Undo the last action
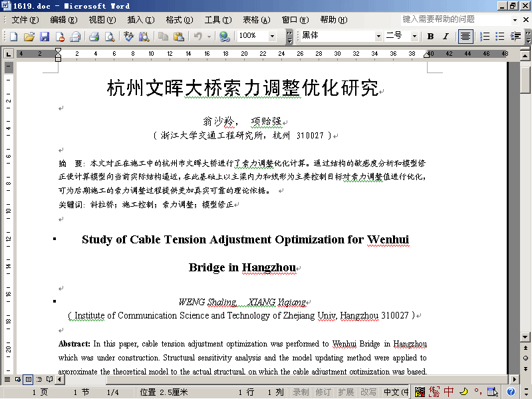Image resolution: width=532 pixels, height=399 pixels. (x=198, y=36)
